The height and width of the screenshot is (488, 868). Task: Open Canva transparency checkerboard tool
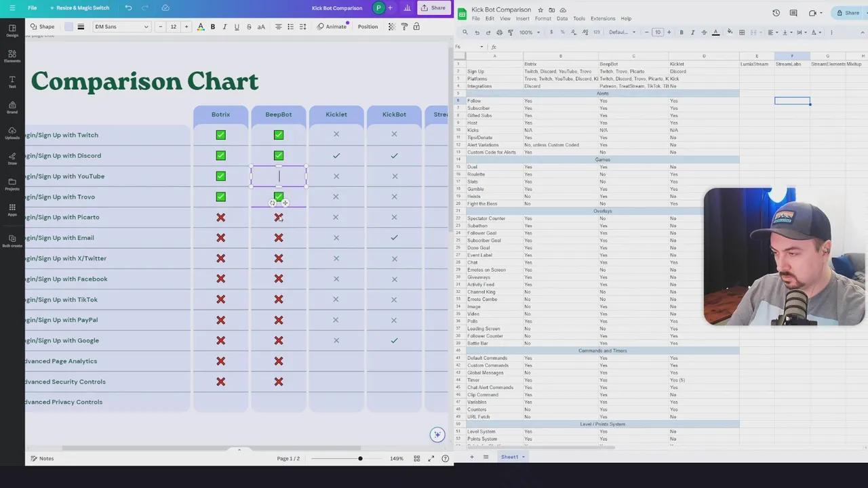coord(391,26)
